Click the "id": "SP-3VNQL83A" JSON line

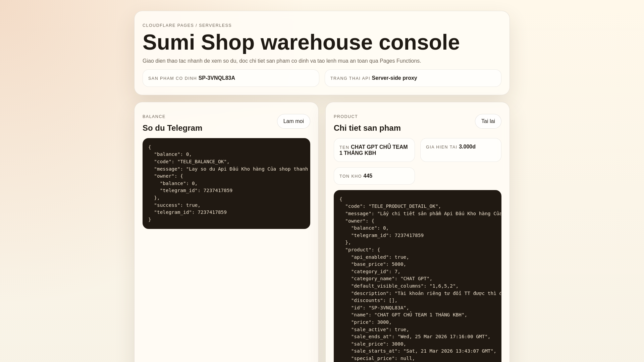(380, 308)
